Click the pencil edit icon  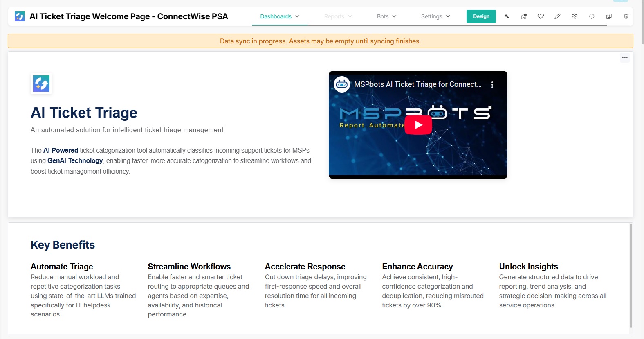(557, 16)
